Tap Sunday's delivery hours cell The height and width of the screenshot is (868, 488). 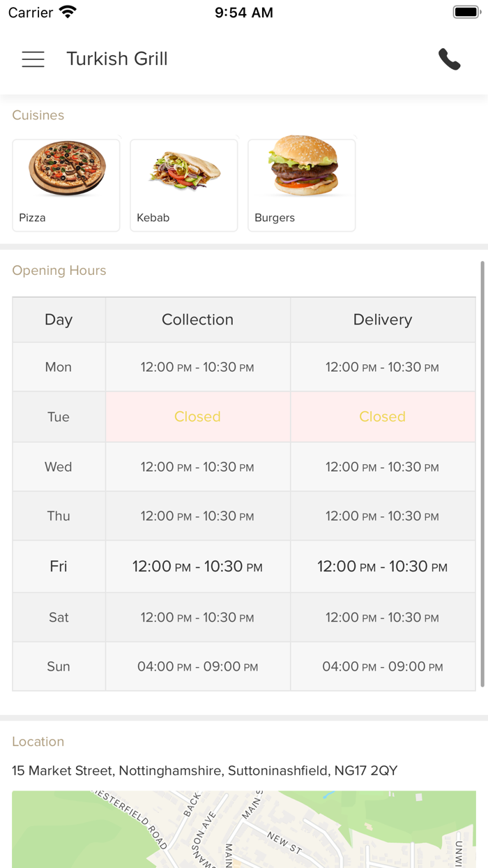383,666
